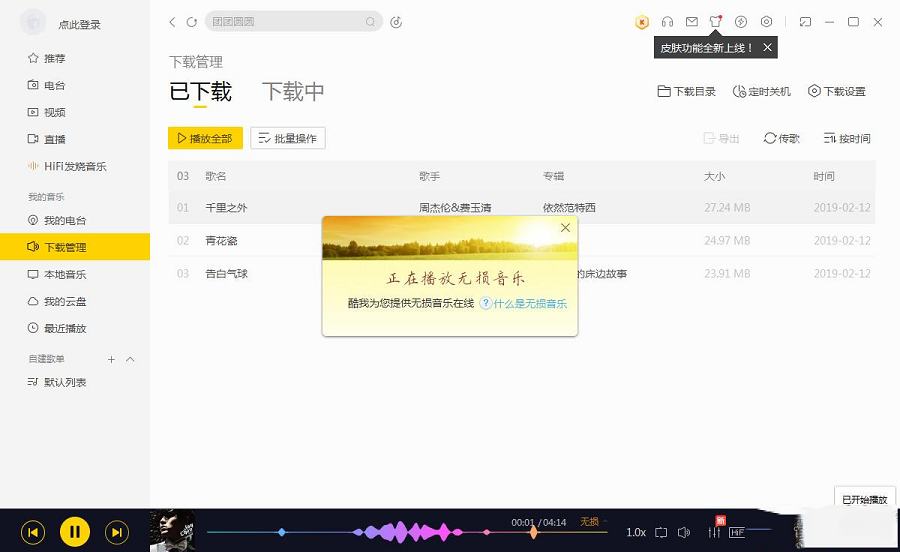The width and height of the screenshot is (900, 552).
Task: Open the settings hexagon icon in the top bar
Action: [x=766, y=22]
